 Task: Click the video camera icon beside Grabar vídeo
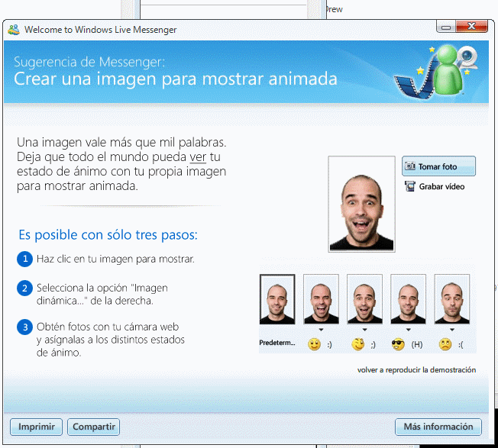coord(409,186)
